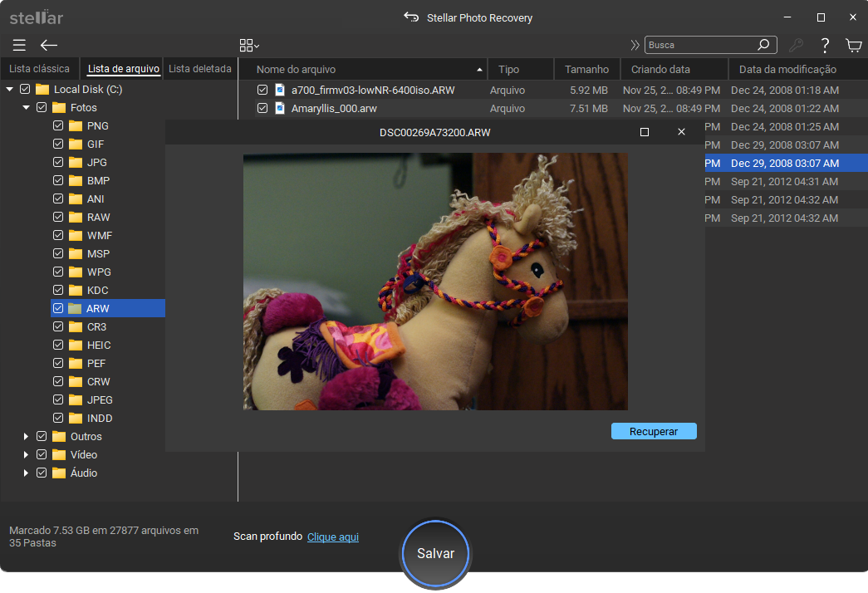Click into the Busca search field

point(699,46)
